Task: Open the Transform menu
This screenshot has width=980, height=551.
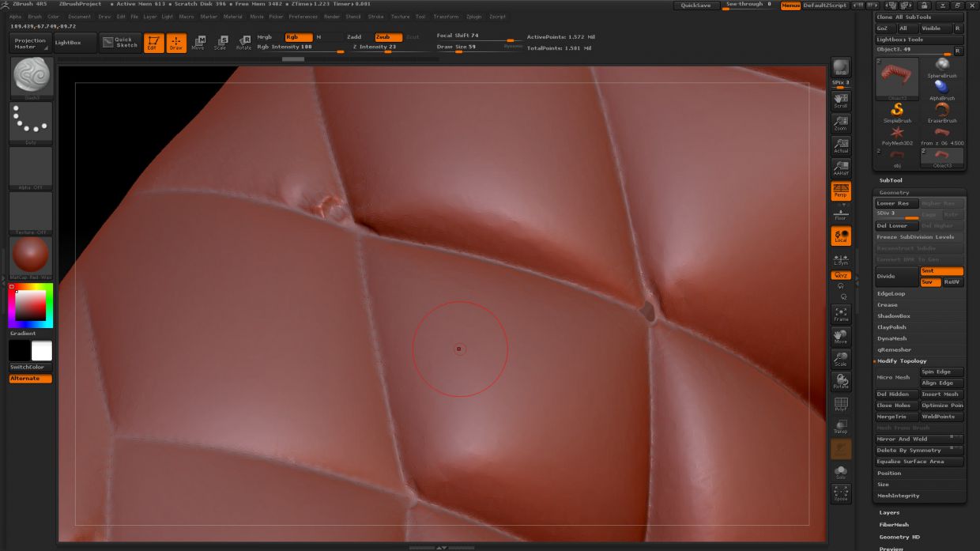Action: click(446, 17)
